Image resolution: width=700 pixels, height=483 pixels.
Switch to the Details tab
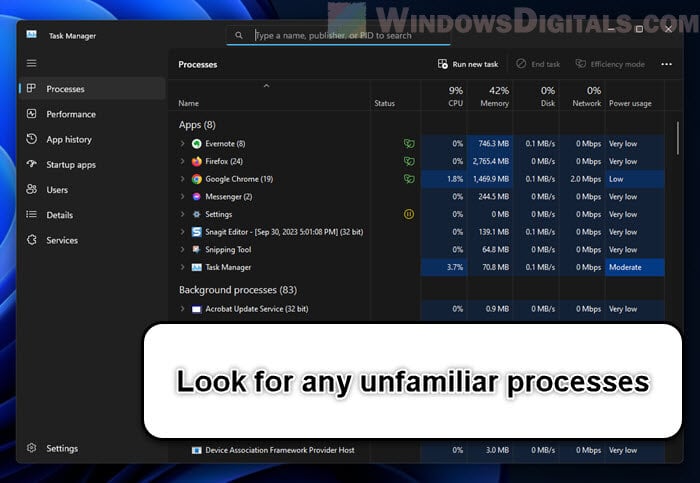coord(92,215)
